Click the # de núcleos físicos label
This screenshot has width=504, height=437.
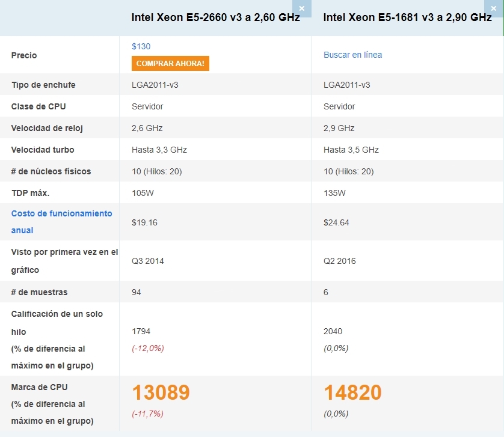[x=51, y=171]
